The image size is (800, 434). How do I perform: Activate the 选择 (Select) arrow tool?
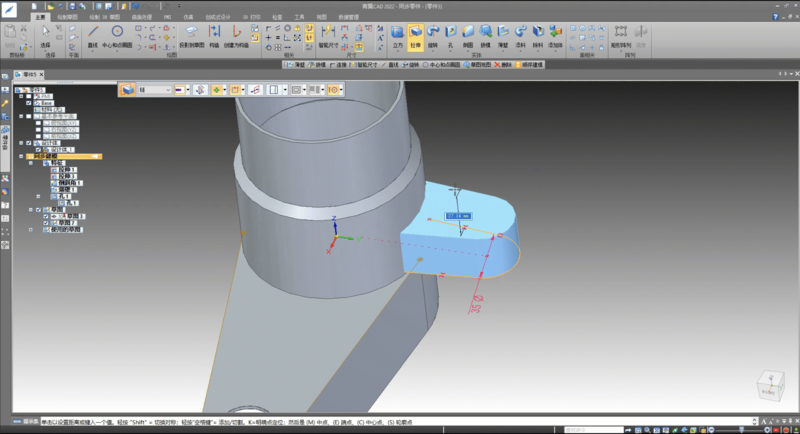click(45, 35)
